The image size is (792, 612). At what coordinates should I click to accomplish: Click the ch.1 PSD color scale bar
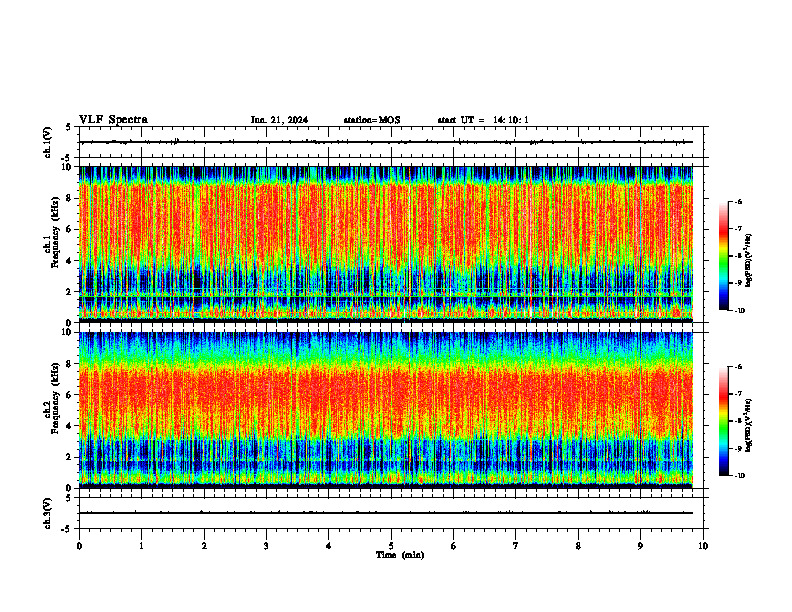[723, 256]
